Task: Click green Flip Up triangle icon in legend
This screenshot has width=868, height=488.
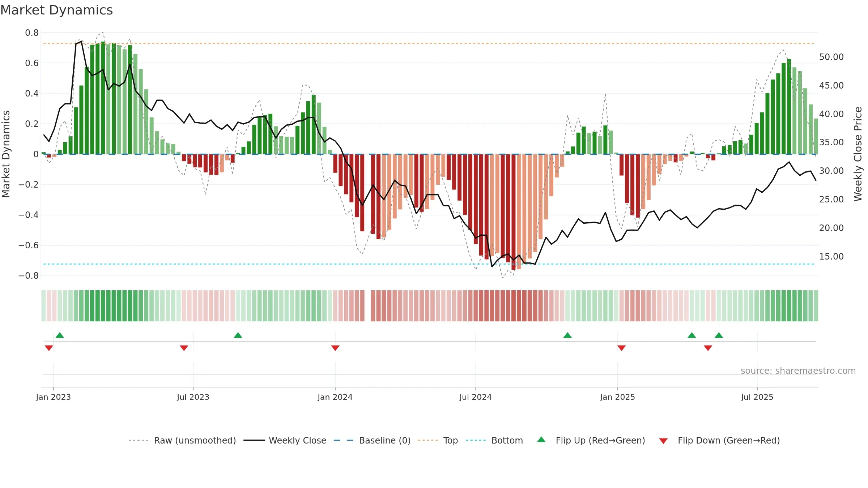Action: coord(541,440)
